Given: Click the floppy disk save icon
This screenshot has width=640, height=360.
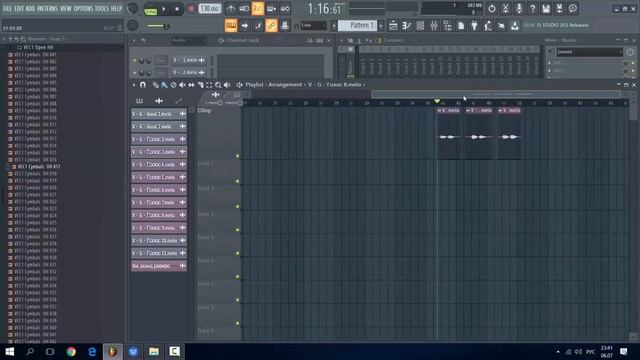Looking at the screenshot, I should click(546, 8).
